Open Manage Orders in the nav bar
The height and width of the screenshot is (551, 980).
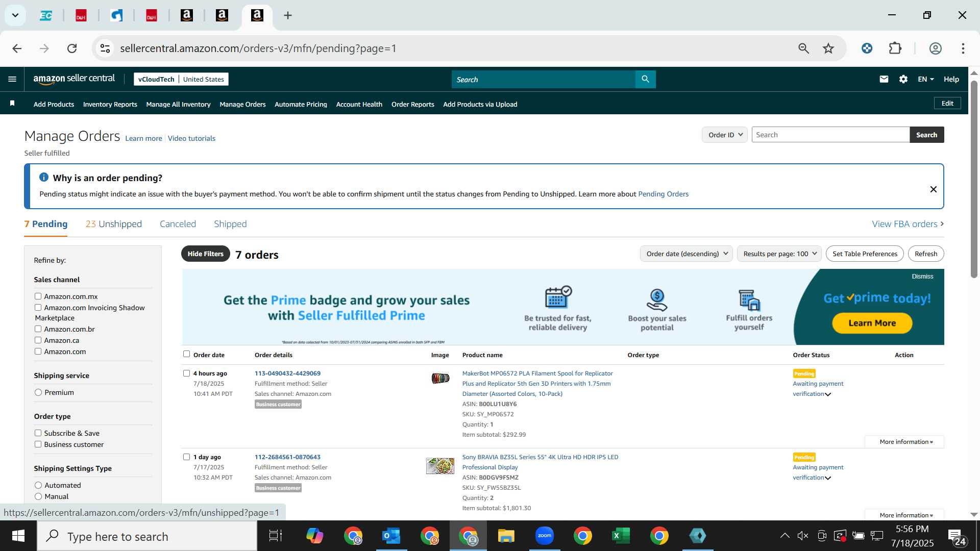click(x=242, y=104)
